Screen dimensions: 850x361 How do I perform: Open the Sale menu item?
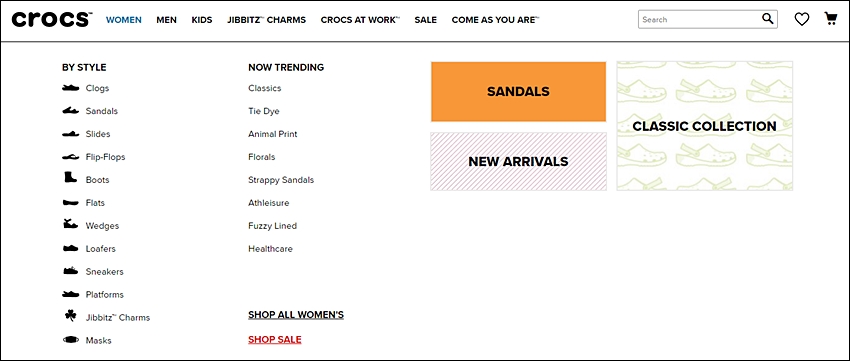(x=426, y=20)
